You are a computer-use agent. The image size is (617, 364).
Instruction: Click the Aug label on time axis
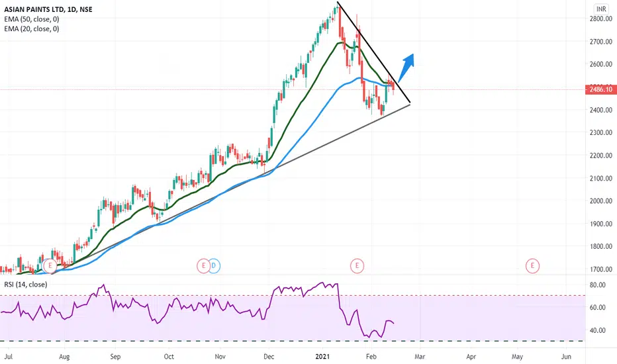pos(64,357)
